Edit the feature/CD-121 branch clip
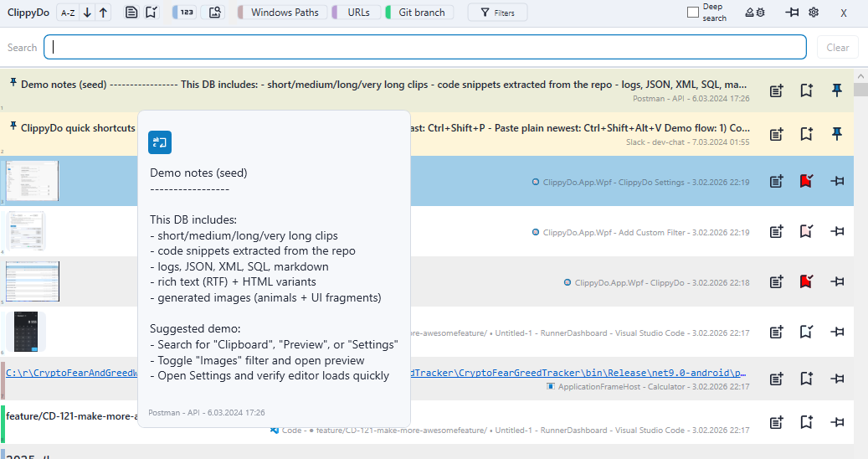Image resolution: width=868 pixels, height=459 pixels. pos(777,423)
